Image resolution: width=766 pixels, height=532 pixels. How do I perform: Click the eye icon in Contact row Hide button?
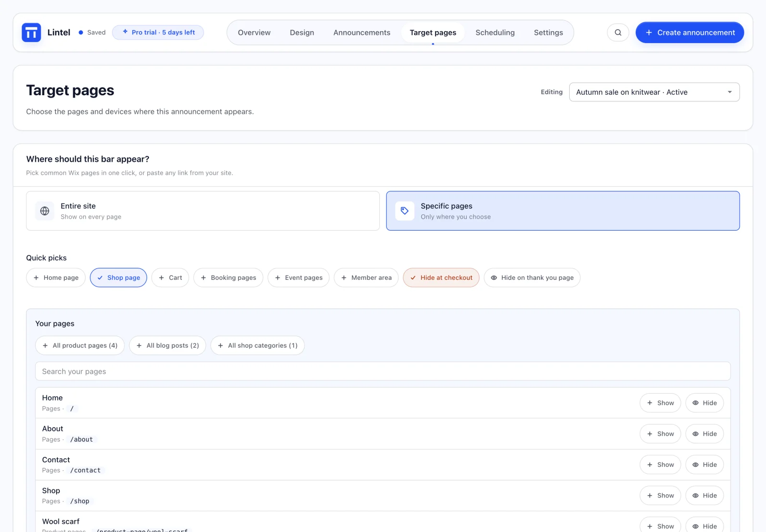click(695, 465)
